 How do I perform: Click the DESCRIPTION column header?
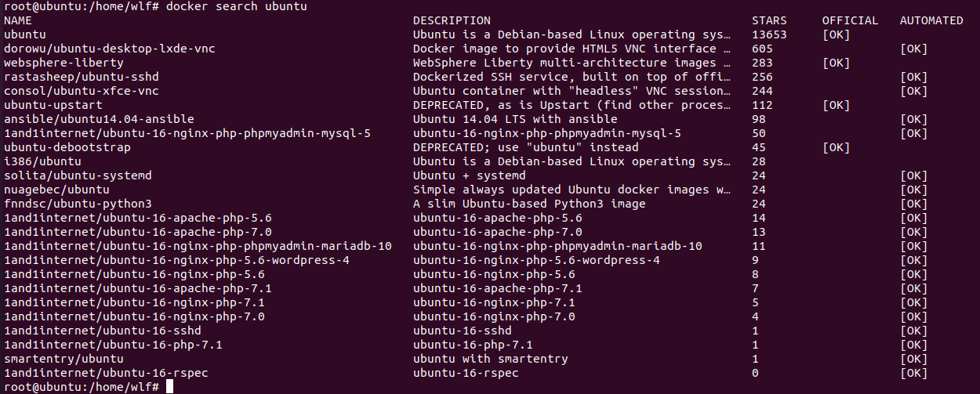point(452,21)
